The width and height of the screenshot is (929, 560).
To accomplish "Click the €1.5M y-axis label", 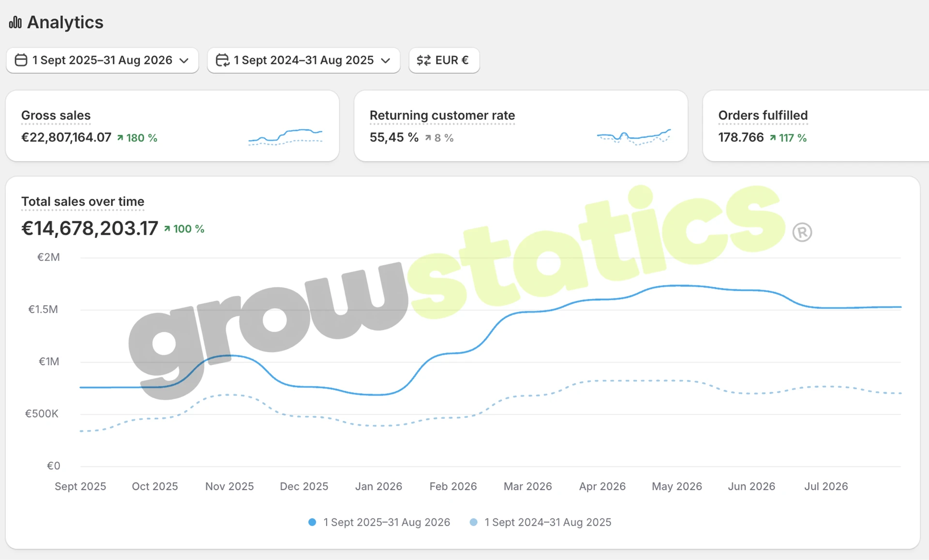I will point(43,309).
